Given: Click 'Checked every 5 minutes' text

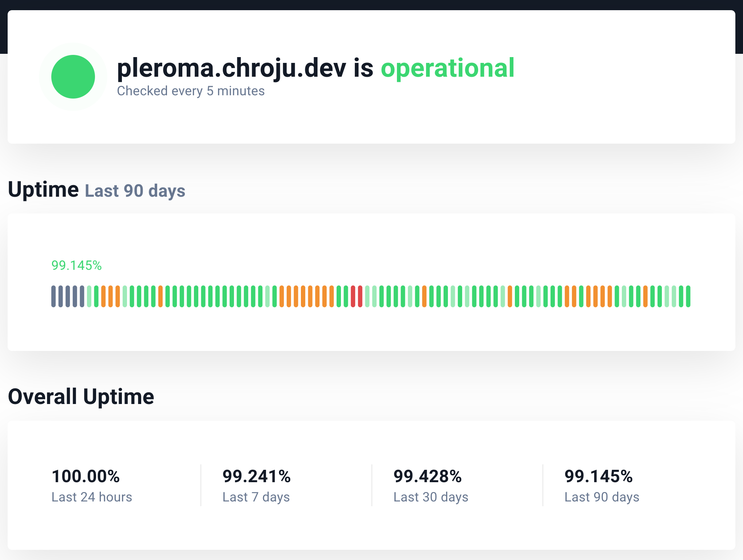Looking at the screenshot, I should 191,91.
